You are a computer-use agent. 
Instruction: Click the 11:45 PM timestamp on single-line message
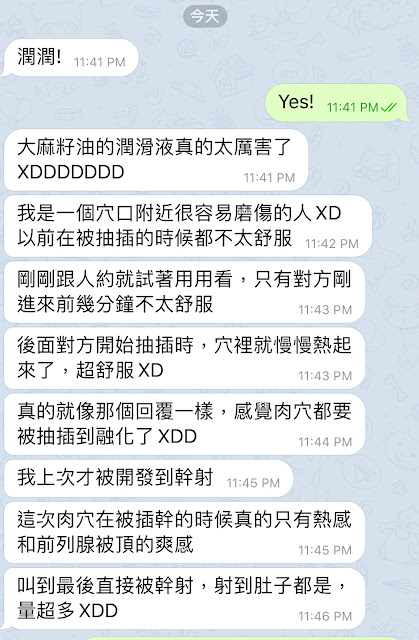[x=253, y=483]
